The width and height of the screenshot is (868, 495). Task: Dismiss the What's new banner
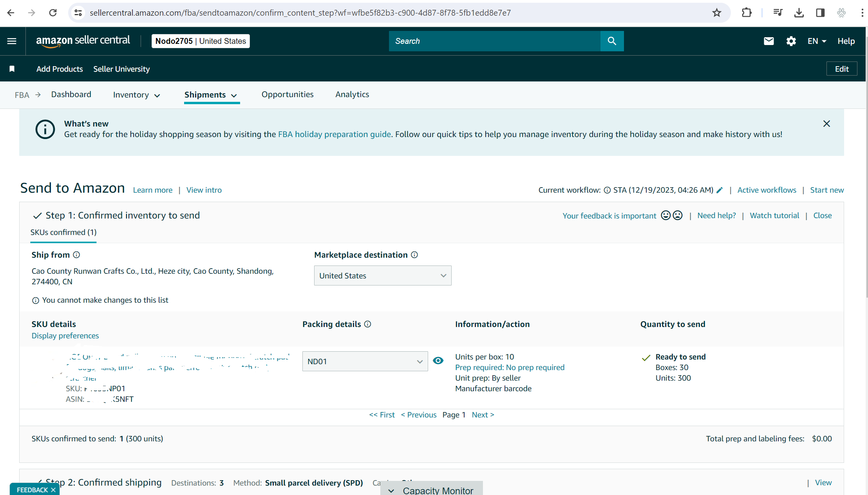point(826,124)
